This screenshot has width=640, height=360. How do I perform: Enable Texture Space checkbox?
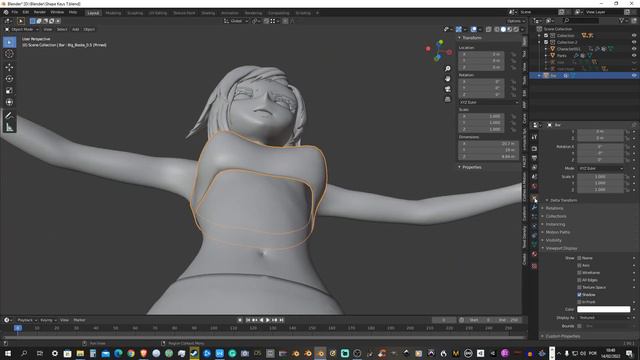pyautogui.click(x=579, y=287)
